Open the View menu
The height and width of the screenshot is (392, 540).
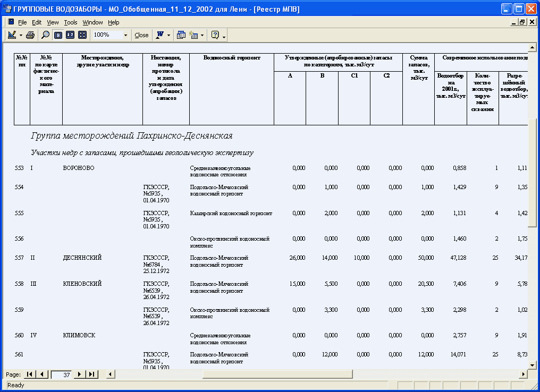click(53, 22)
